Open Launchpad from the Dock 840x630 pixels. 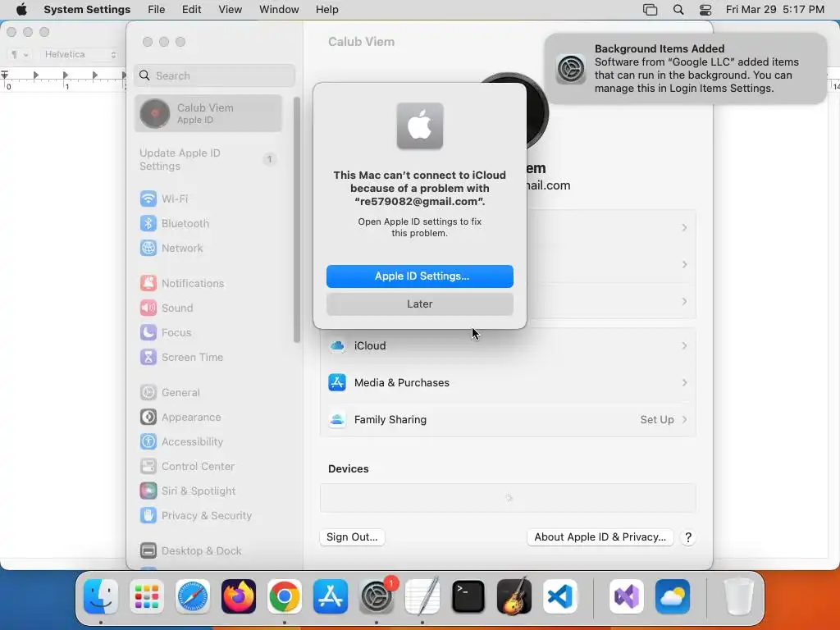point(147,597)
